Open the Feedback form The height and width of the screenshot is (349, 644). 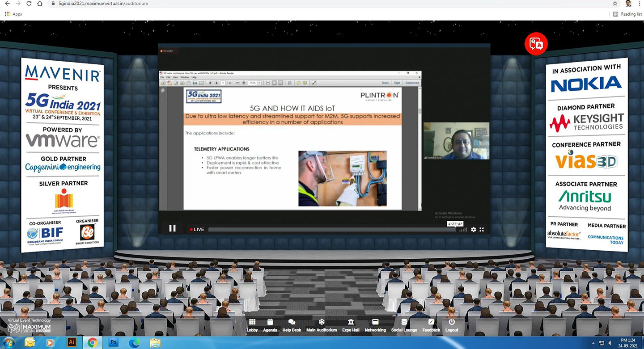(x=431, y=325)
